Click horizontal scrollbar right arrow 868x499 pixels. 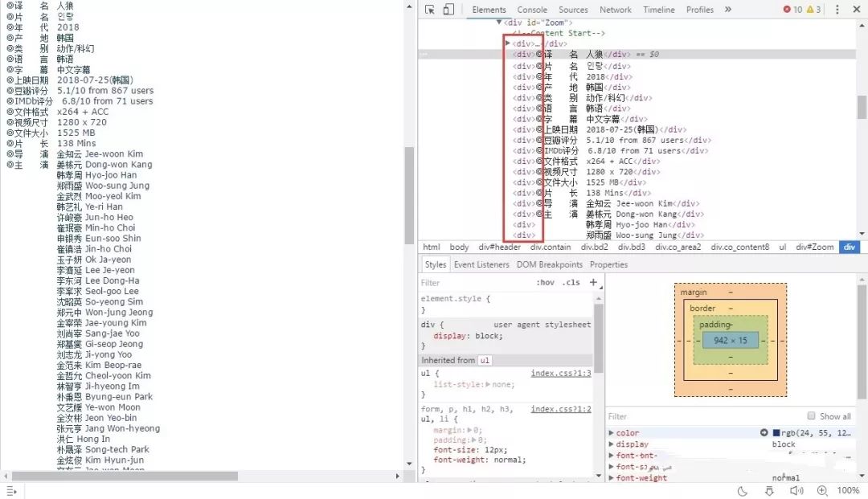pyautogui.click(x=398, y=476)
